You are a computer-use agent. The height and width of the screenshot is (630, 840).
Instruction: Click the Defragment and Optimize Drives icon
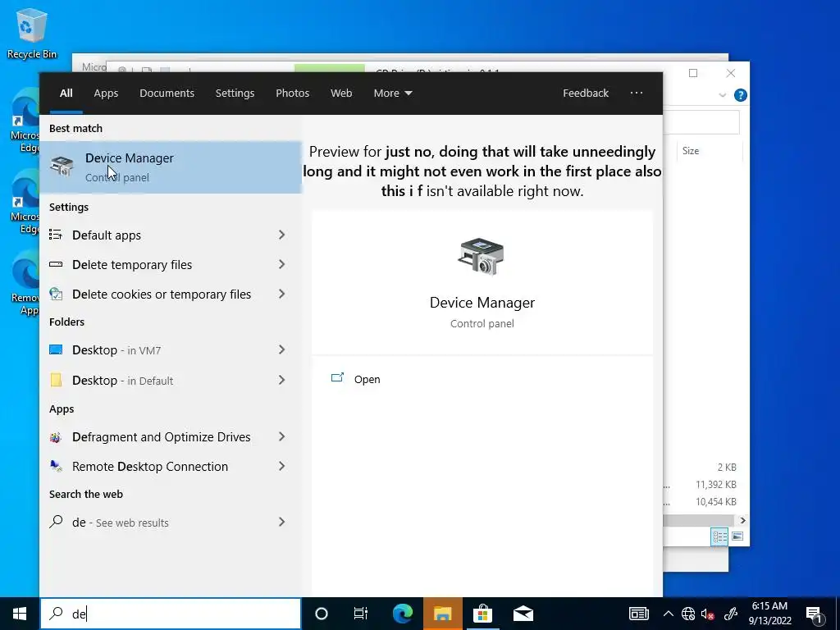click(55, 437)
